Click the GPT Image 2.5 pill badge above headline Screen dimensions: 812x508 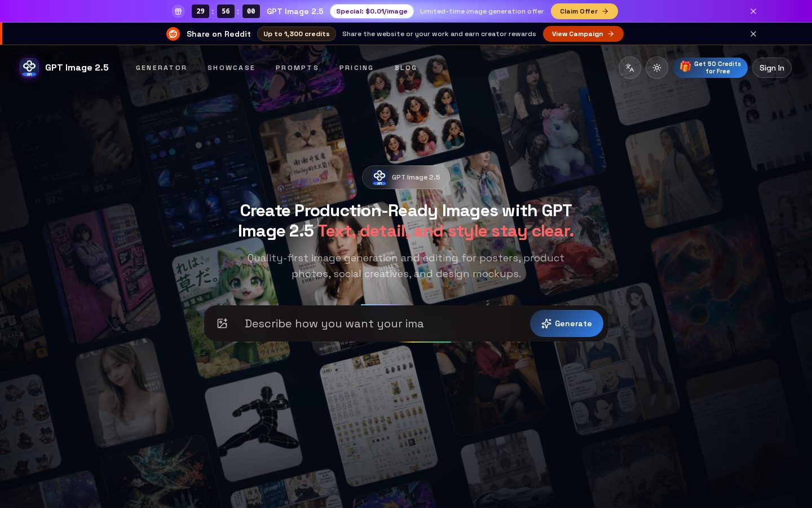pos(406,177)
